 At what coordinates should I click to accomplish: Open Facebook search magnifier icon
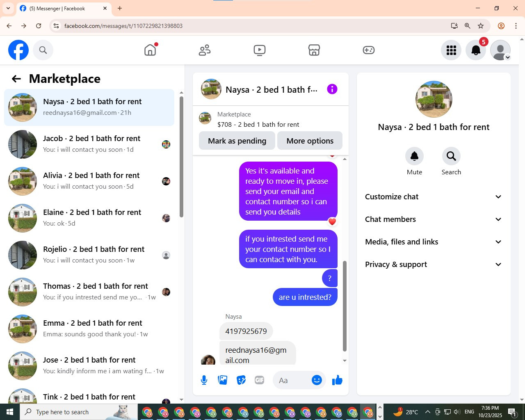43,50
